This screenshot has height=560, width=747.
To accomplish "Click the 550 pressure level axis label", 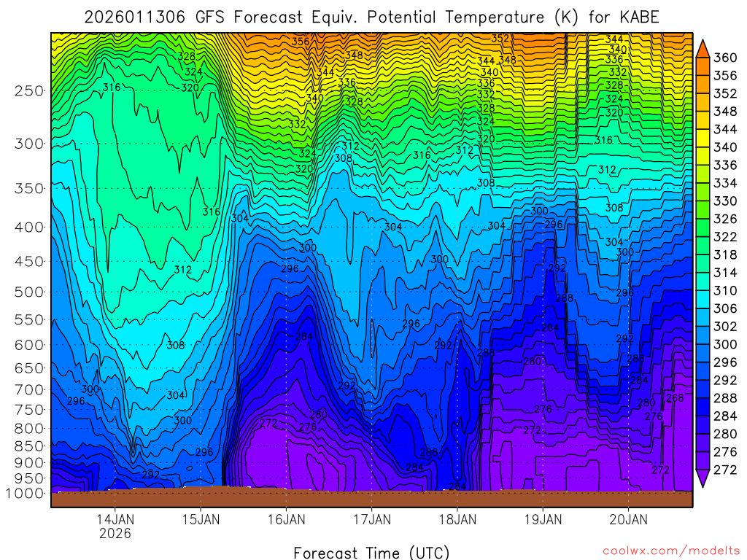I will [29, 319].
